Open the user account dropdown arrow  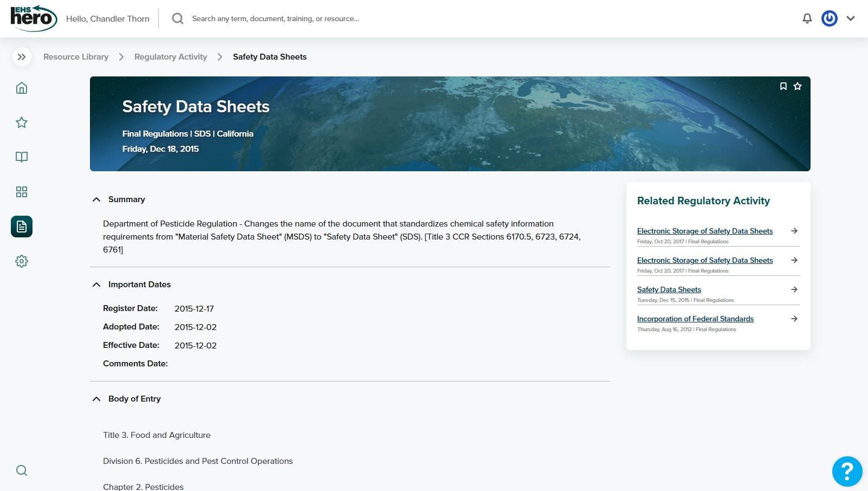tap(851, 18)
